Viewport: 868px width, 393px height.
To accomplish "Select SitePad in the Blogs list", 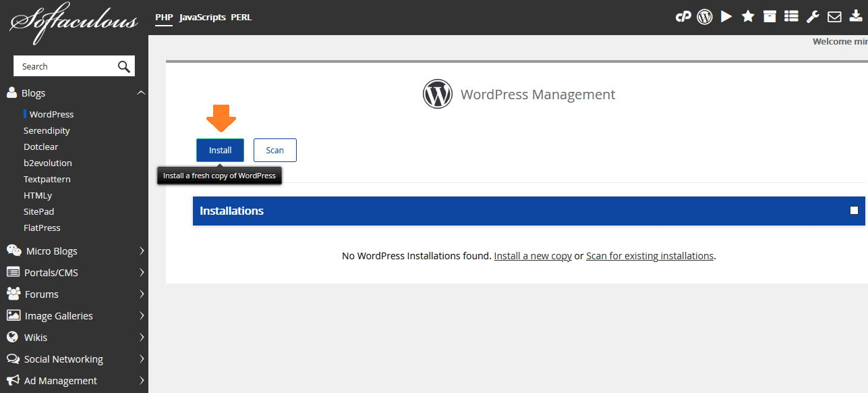I will pyautogui.click(x=38, y=211).
